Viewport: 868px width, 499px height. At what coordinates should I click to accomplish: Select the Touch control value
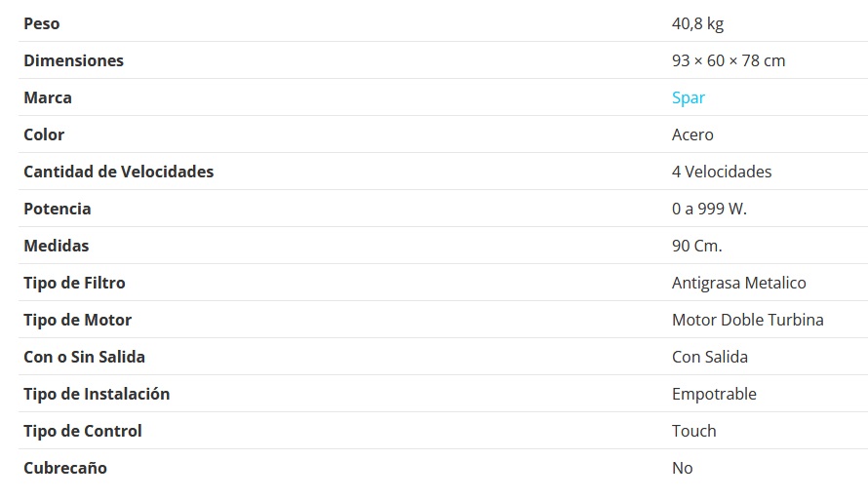coord(694,431)
